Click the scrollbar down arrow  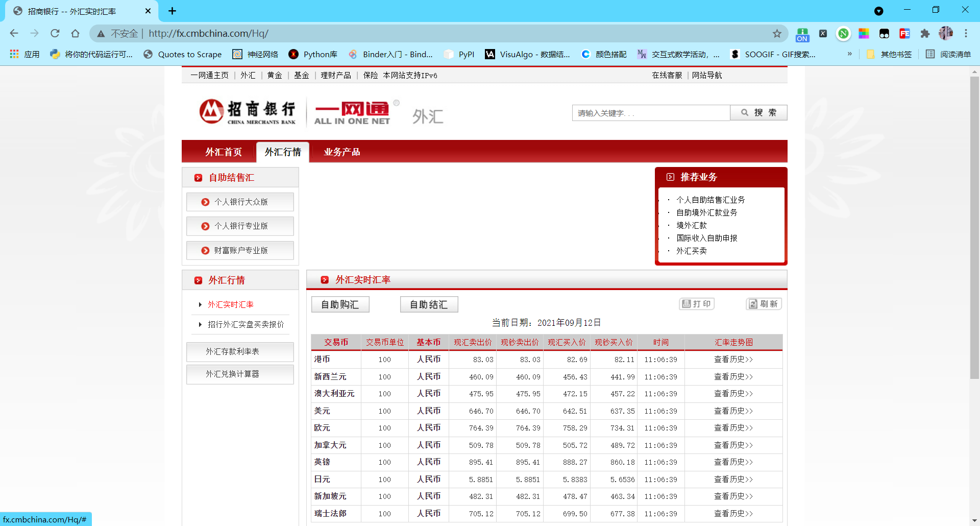pyautogui.click(x=974, y=520)
